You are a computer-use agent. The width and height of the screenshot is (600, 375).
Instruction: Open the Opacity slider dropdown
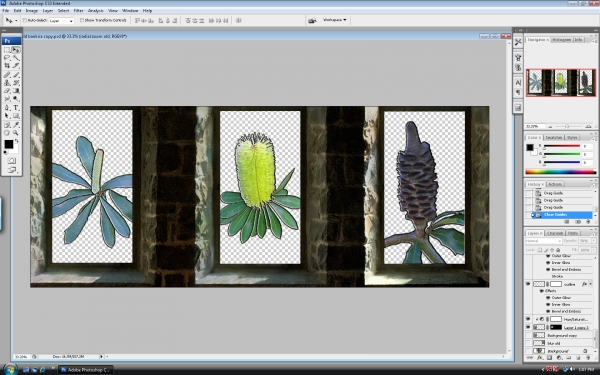[594, 241]
